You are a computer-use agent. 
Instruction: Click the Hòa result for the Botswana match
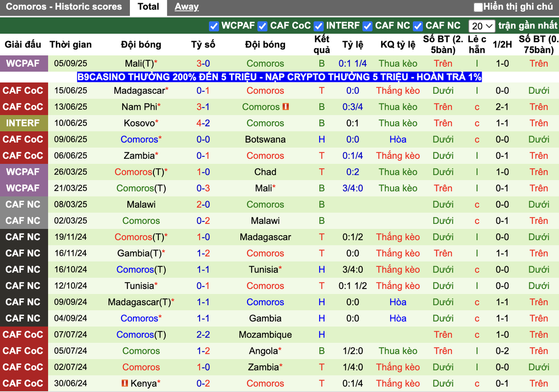tap(398, 139)
